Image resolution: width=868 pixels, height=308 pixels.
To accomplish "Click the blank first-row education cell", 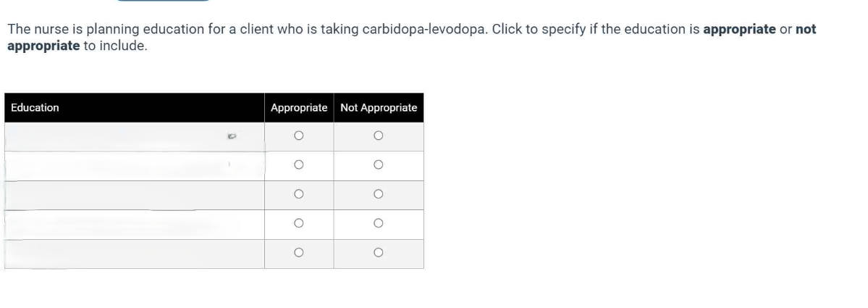I will tap(109, 136).
